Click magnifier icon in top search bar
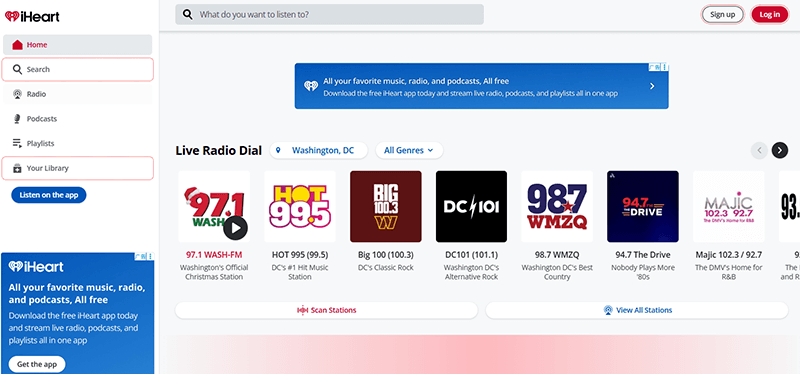800x374 pixels. (188, 14)
